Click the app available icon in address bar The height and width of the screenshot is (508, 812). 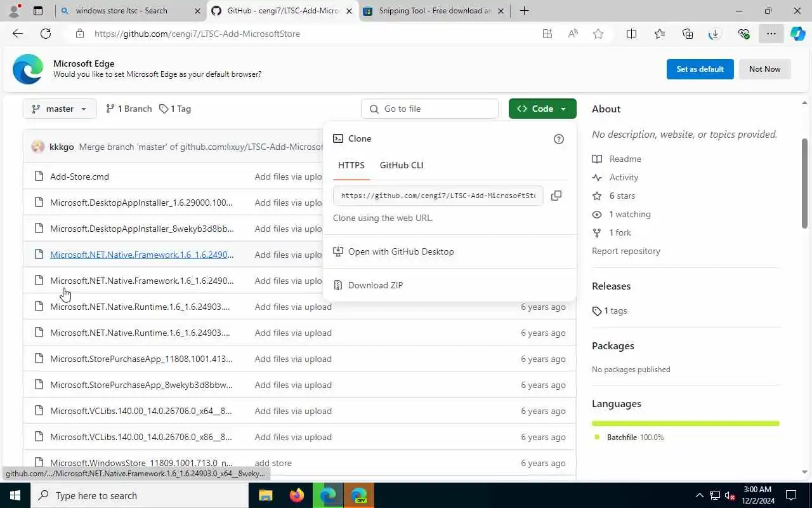pos(547,34)
